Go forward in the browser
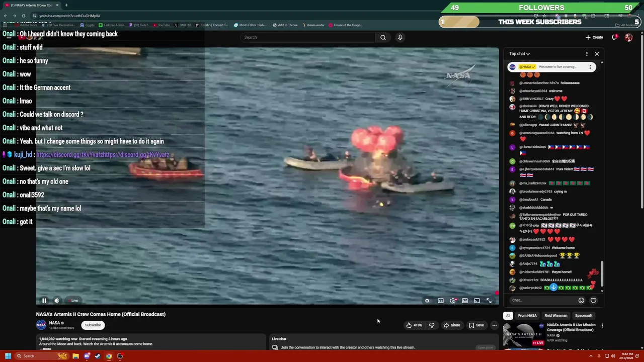The width and height of the screenshot is (644, 362). [x=14, y=16]
